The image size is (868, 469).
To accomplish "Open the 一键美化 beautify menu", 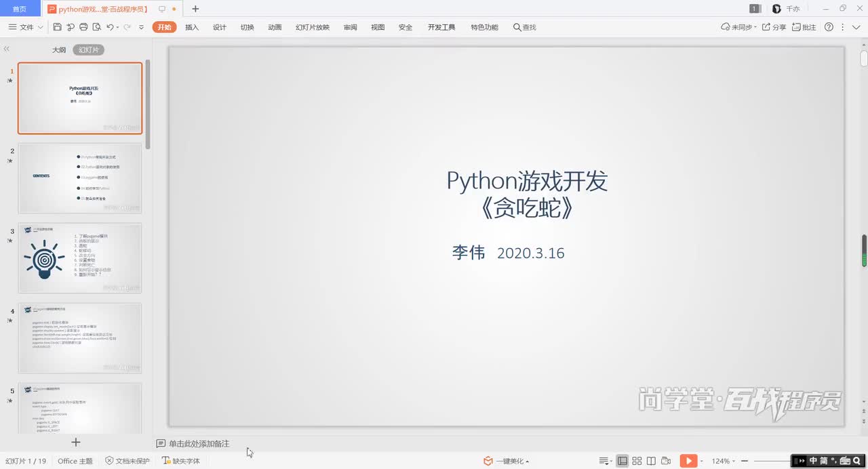I will pos(506,461).
